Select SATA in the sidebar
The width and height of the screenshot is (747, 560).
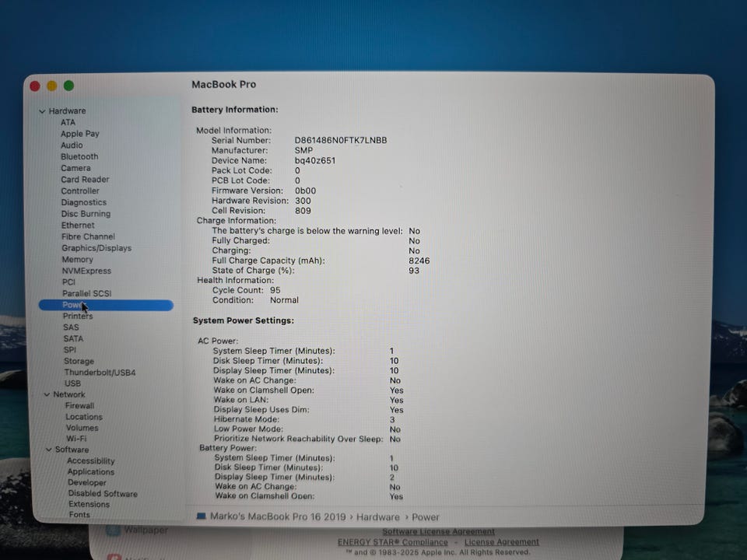click(73, 338)
